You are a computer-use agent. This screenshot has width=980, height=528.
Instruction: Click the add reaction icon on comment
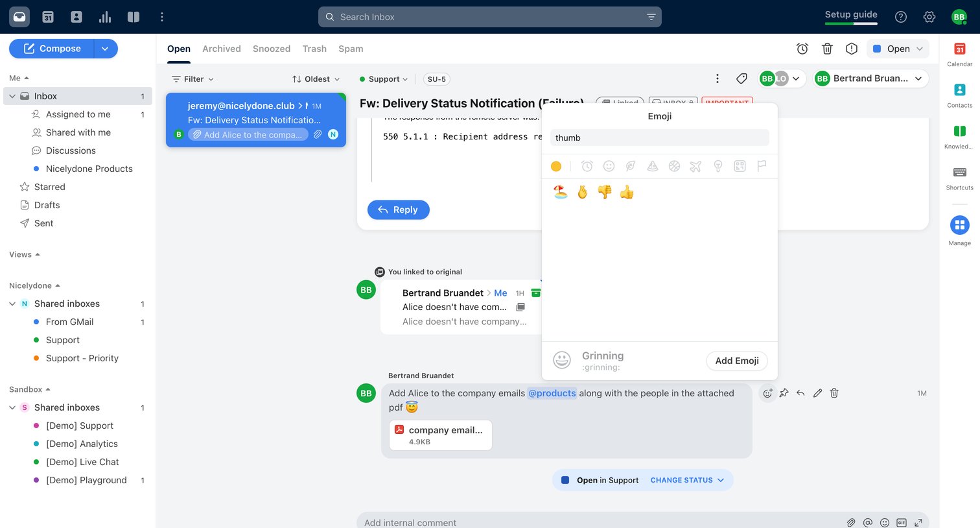[x=767, y=393]
